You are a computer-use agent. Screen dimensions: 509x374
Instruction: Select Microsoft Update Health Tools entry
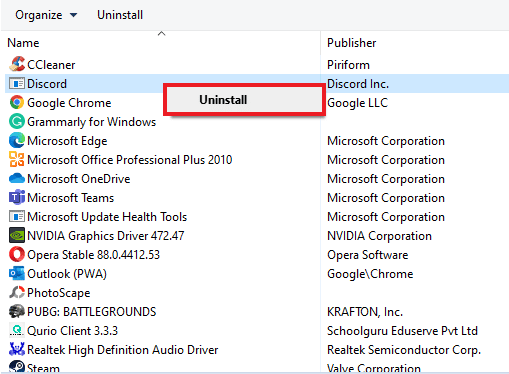107,217
